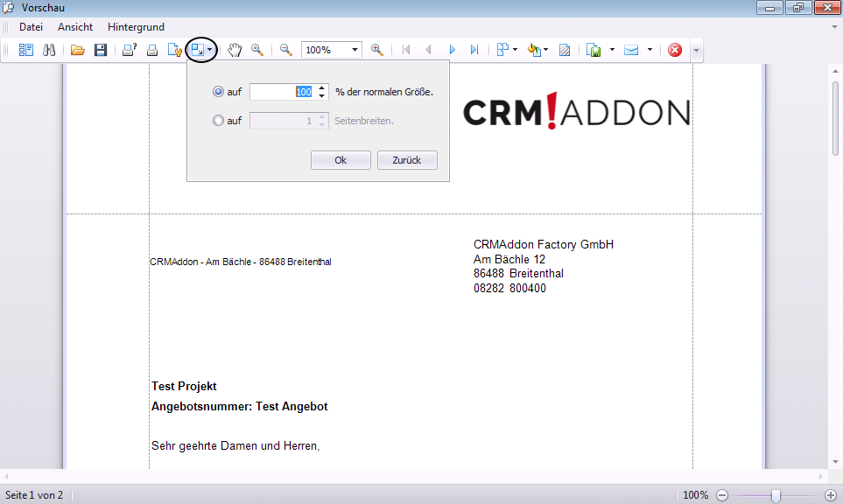Click 'CRMAddon Factory GmbH' address line
This screenshot has height=504, width=843.
point(544,244)
